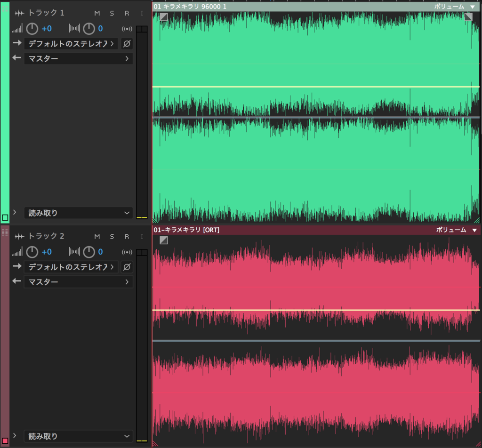
Task: Click the waveform icon beside トラック 1
Action: point(19,13)
